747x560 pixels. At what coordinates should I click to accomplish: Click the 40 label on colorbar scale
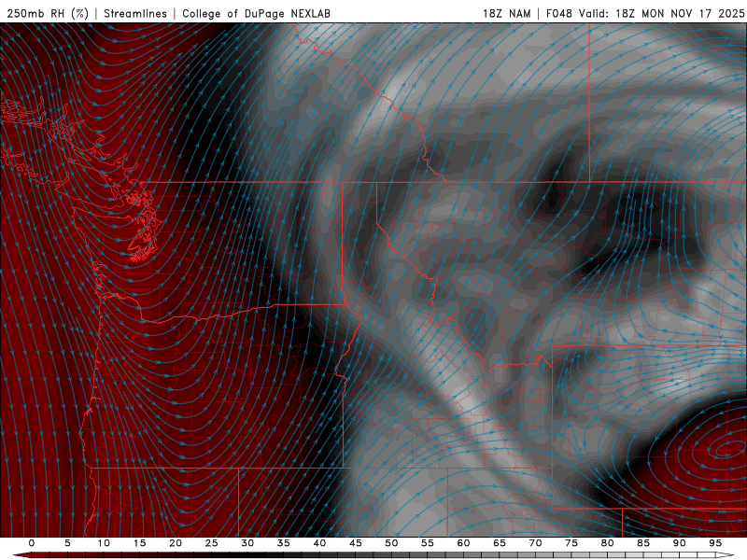coord(319,543)
